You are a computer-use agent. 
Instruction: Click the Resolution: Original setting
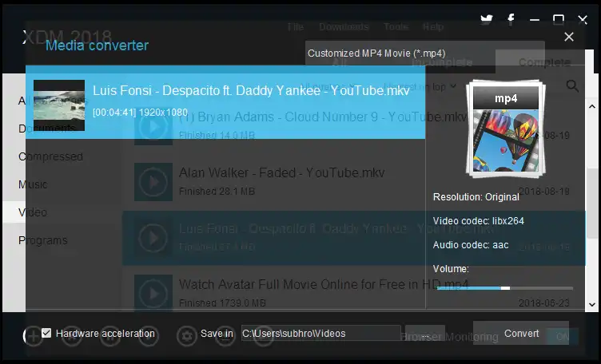coord(476,196)
